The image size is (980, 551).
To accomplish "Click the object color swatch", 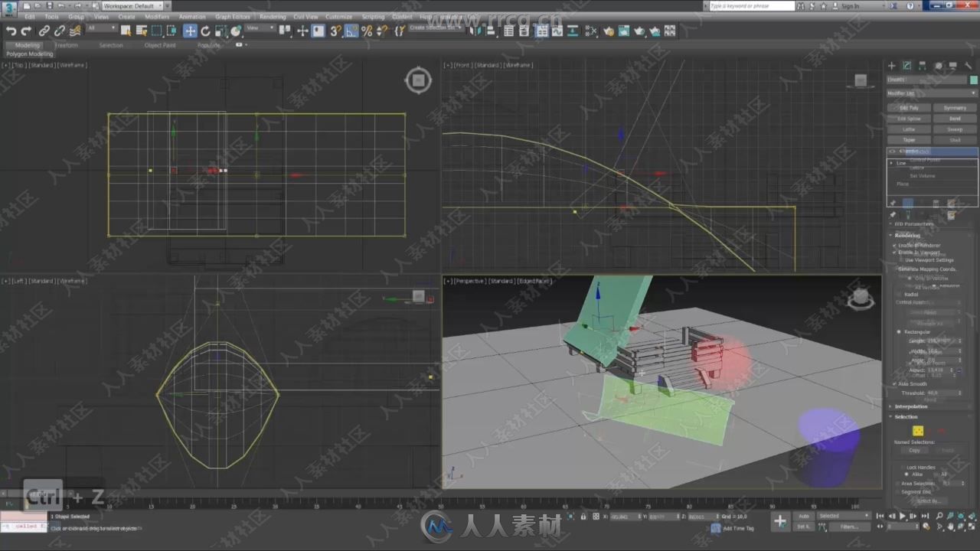I will [x=974, y=80].
